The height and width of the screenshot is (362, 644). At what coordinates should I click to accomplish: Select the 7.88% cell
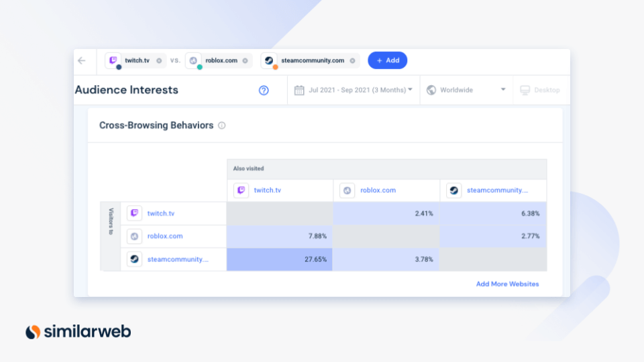(280, 236)
